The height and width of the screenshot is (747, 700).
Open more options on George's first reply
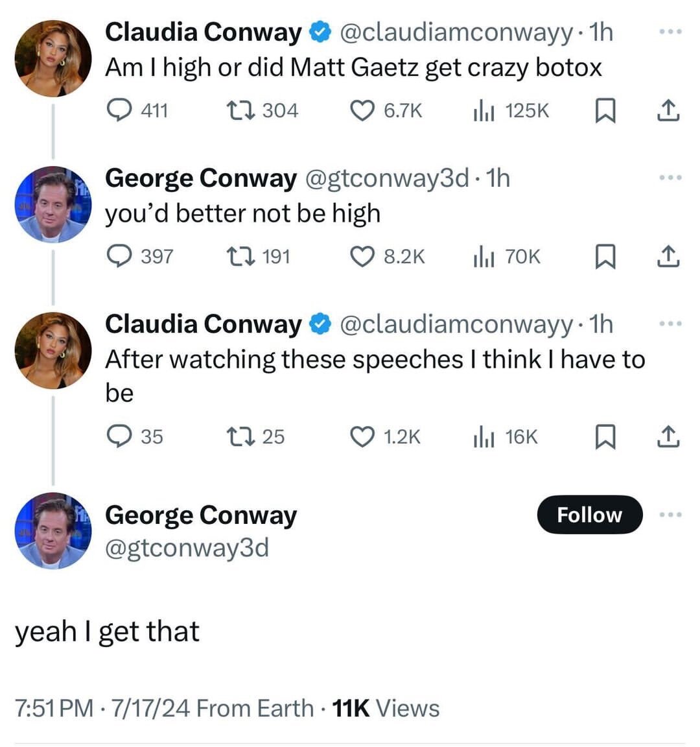[x=670, y=177]
